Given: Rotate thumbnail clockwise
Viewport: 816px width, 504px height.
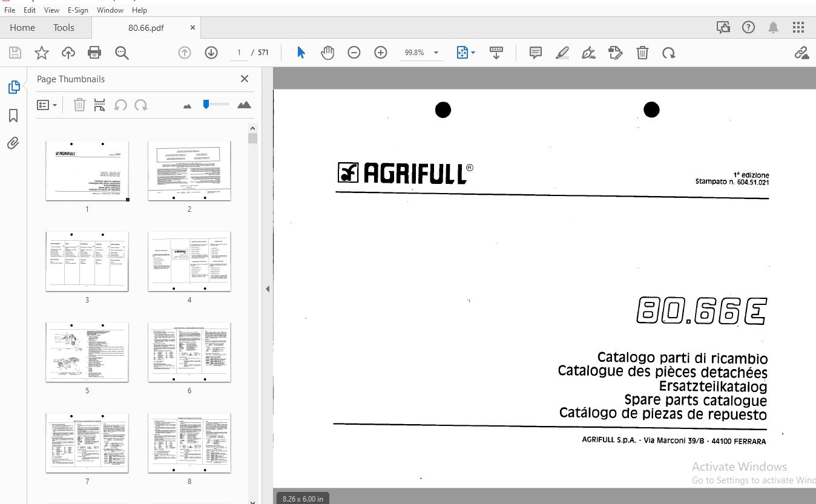Looking at the screenshot, I should click(x=141, y=105).
